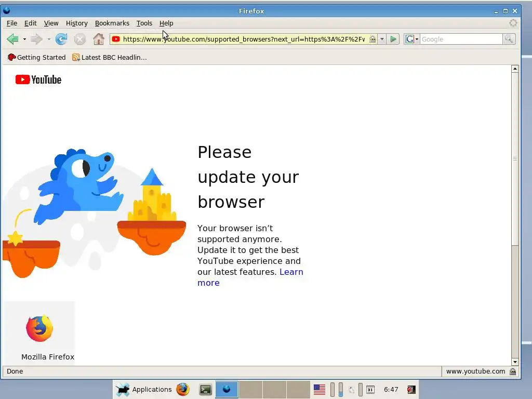Open the Back button history dropdown
Image resolution: width=532 pixels, height=399 pixels.
tap(24, 39)
